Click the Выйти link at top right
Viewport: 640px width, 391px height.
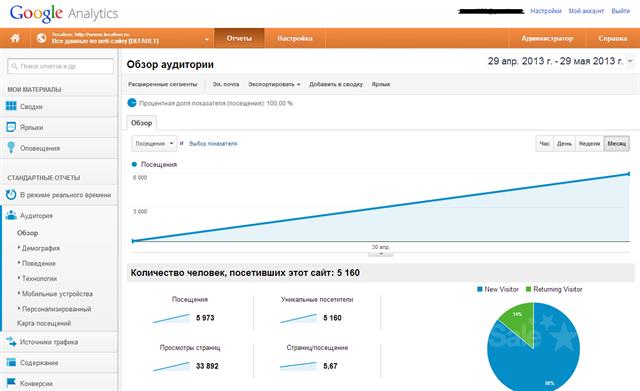point(620,11)
